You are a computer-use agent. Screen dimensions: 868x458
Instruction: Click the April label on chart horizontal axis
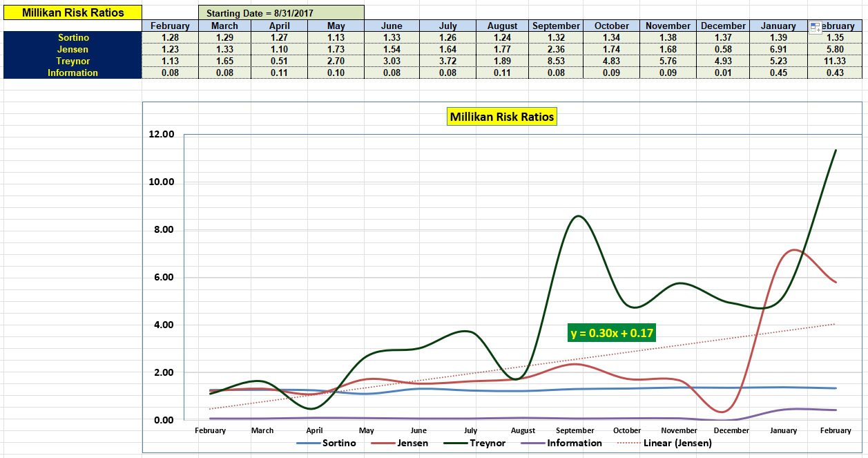pyautogui.click(x=314, y=430)
